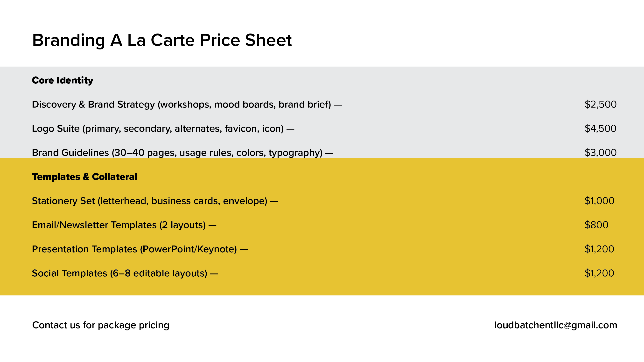Click the $2,500 price
The height and width of the screenshot is (362, 644).
click(x=600, y=104)
